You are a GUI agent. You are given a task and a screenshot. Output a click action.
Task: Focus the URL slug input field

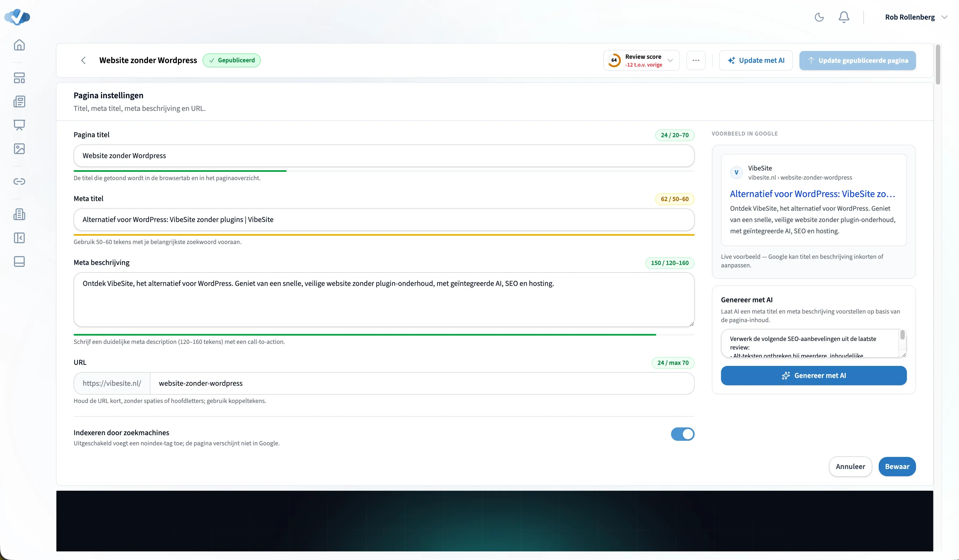422,383
